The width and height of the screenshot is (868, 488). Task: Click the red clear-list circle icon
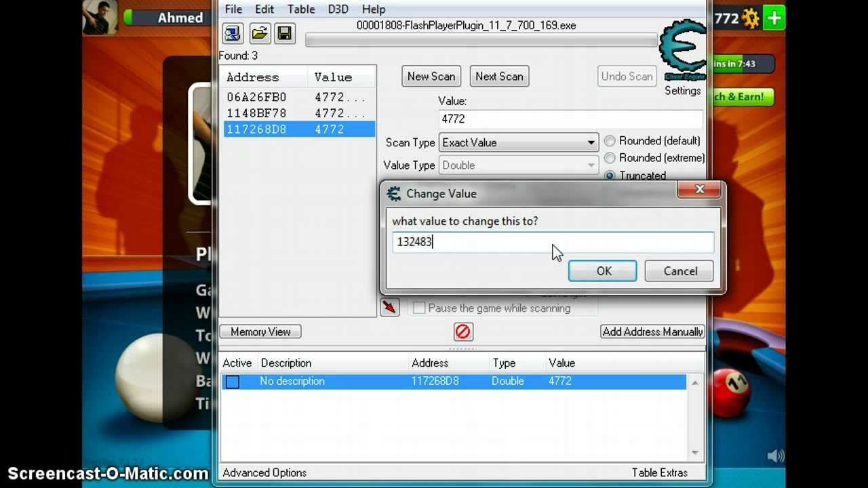click(x=463, y=331)
